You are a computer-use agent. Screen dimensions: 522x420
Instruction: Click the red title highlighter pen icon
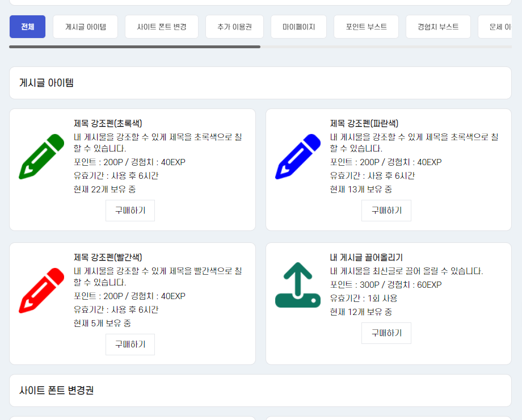pos(41,290)
